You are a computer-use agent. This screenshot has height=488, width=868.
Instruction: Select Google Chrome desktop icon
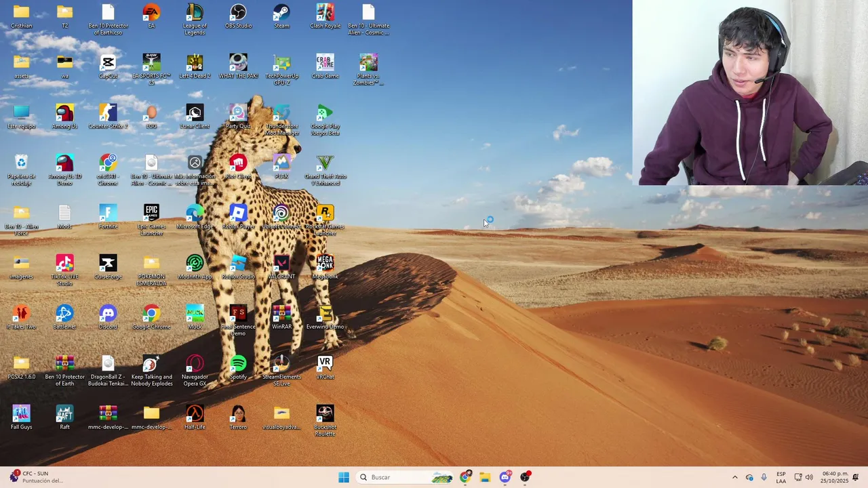(x=151, y=317)
